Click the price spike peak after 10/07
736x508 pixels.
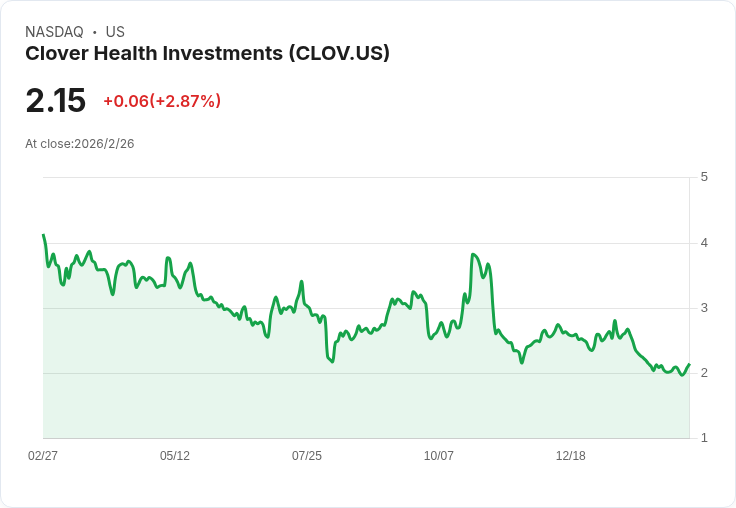(473, 255)
